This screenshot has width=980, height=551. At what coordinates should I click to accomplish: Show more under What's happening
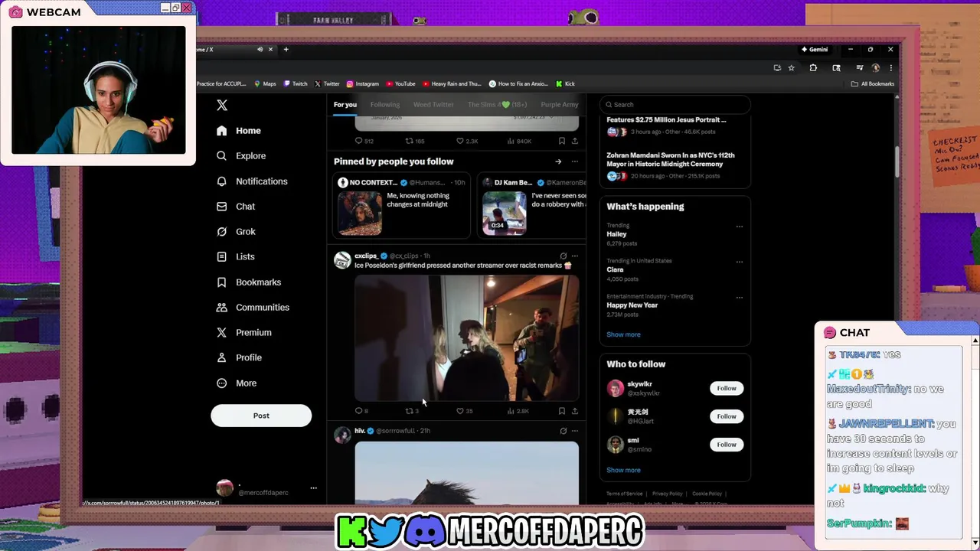pyautogui.click(x=623, y=334)
